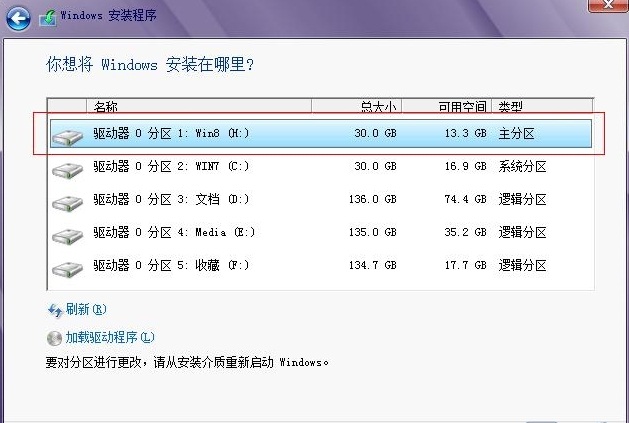This screenshot has height=423, width=629.
Task: Click the 16.9 GB free space value
Action: (465, 166)
